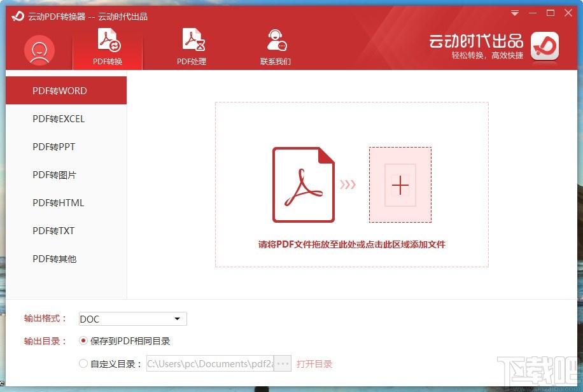Image resolution: width=583 pixels, height=392 pixels.
Task: Open the PDF处理 processing tool icon
Action: [x=191, y=39]
